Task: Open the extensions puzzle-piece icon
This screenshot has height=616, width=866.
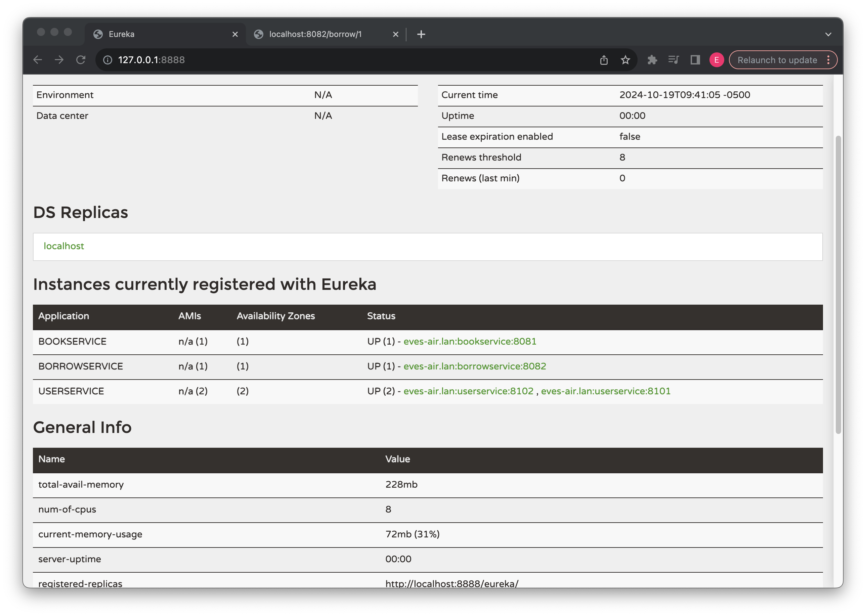Action: click(x=652, y=59)
